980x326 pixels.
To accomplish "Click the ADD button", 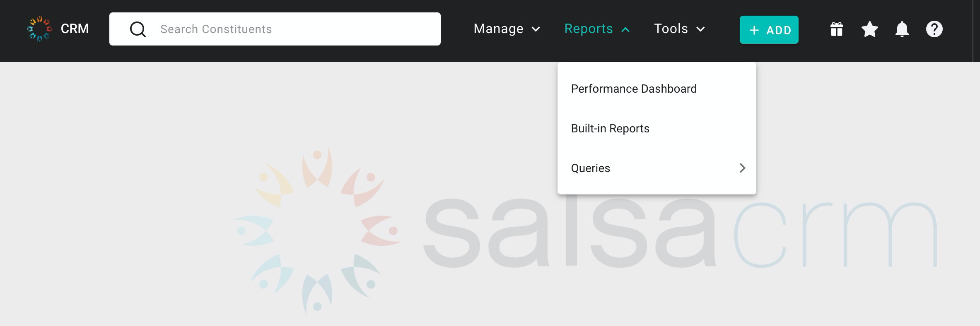I will [x=769, y=30].
